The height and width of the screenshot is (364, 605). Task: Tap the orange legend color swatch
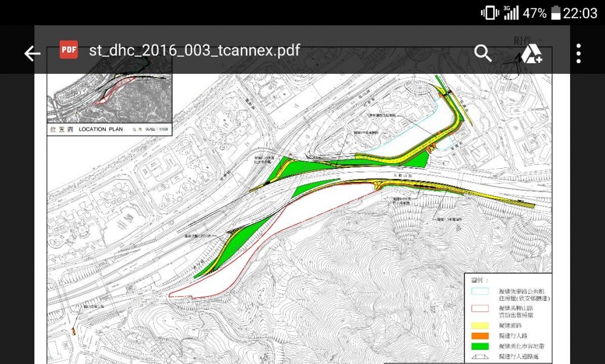(x=480, y=336)
